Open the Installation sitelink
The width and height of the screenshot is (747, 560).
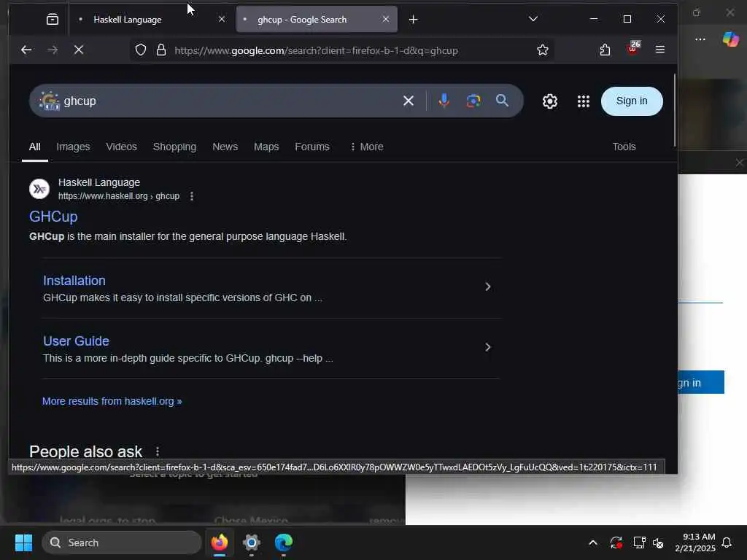pos(74,281)
